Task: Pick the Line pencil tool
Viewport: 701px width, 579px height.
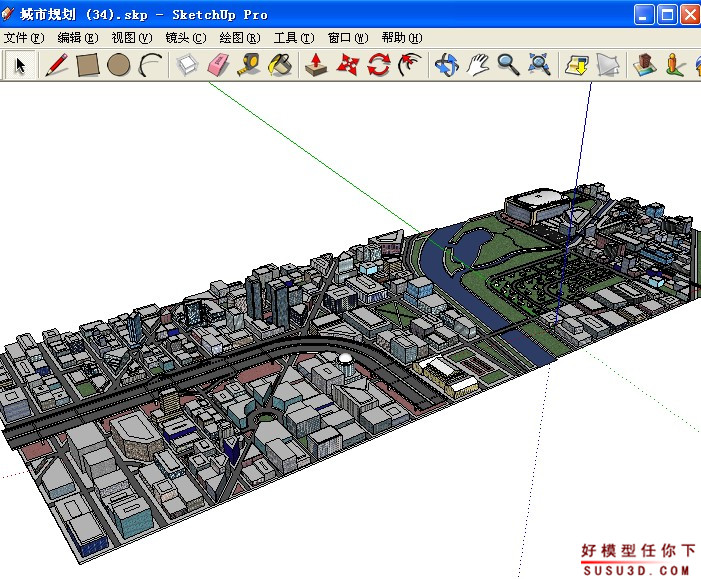Action: [x=57, y=65]
